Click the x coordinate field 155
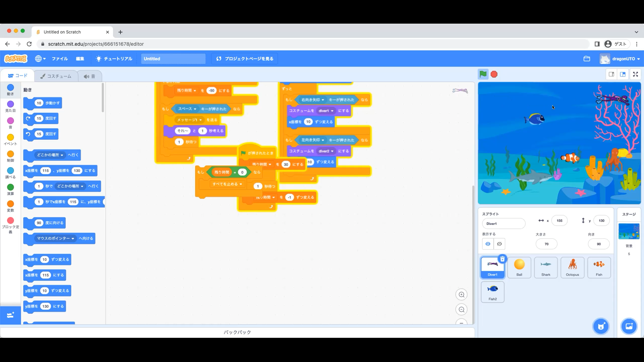 pyautogui.click(x=559, y=220)
